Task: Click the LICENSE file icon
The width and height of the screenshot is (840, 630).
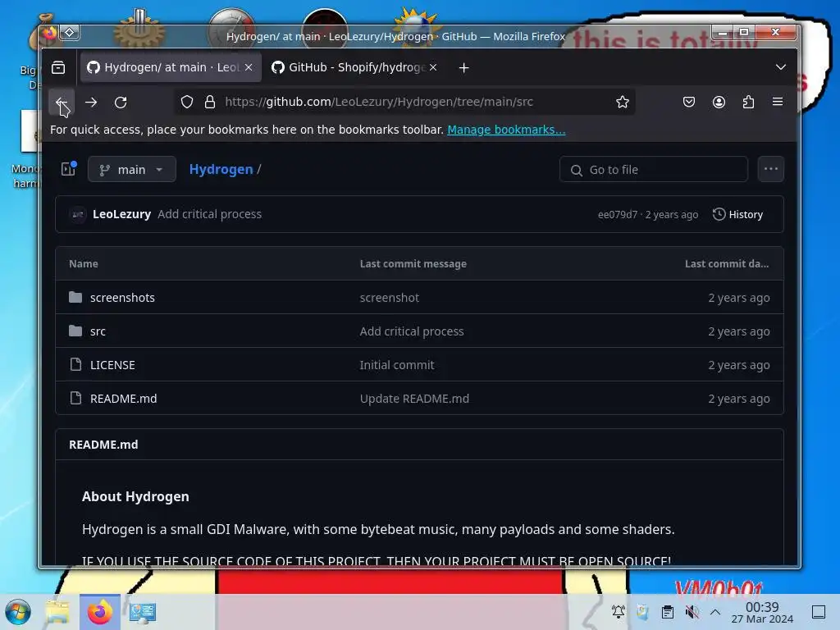Action: 75,364
